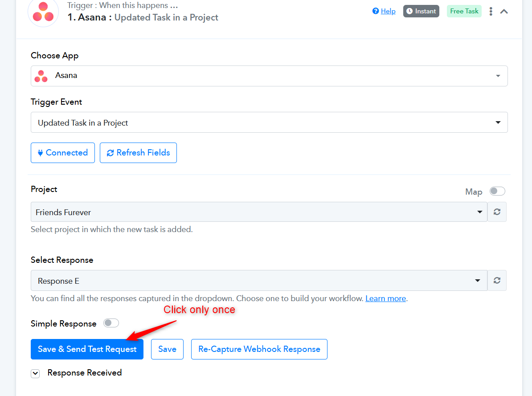The image size is (532, 396).
Task: Click the Refresh Fields button
Action: (x=138, y=153)
